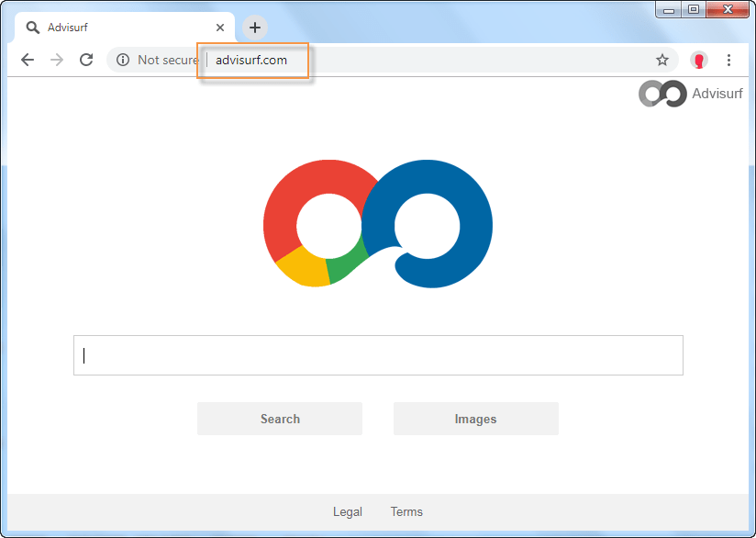The height and width of the screenshot is (538, 756).
Task: Open the Legal footer link
Action: tap(348, 512)
